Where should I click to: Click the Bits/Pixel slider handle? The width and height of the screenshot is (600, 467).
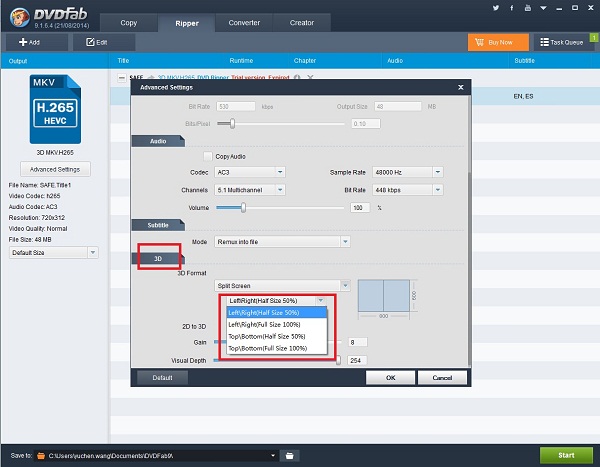coord(232,123)
